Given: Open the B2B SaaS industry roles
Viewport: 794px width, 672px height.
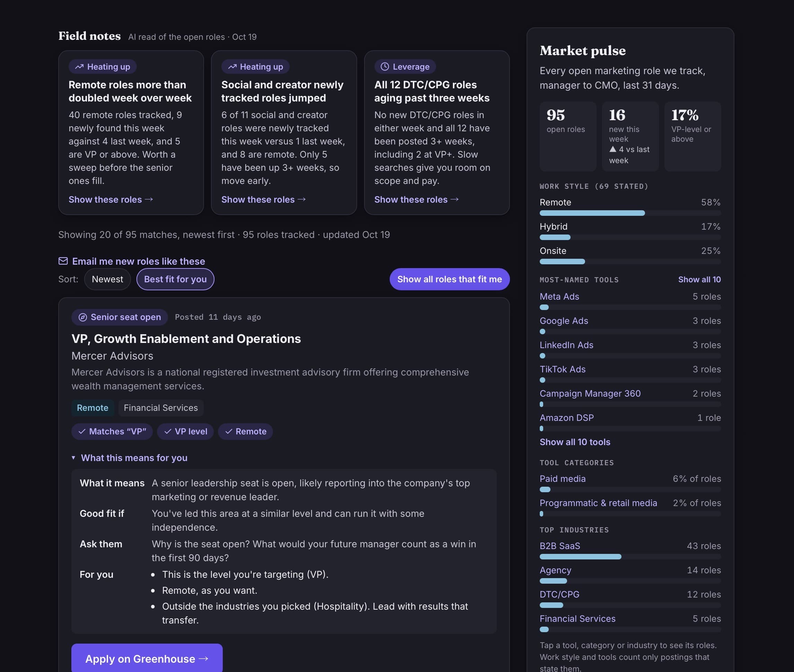Looking at the screenshot, I should click(x=560, y=546).
